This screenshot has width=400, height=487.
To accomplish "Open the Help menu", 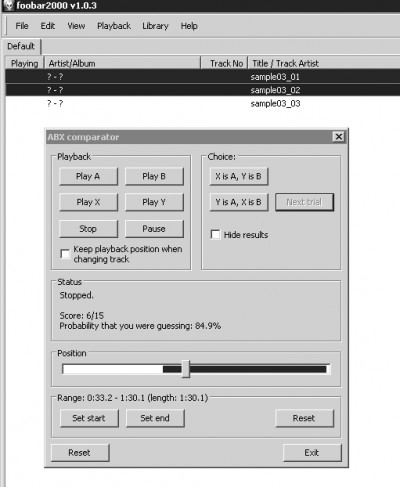I will point(189,26).
